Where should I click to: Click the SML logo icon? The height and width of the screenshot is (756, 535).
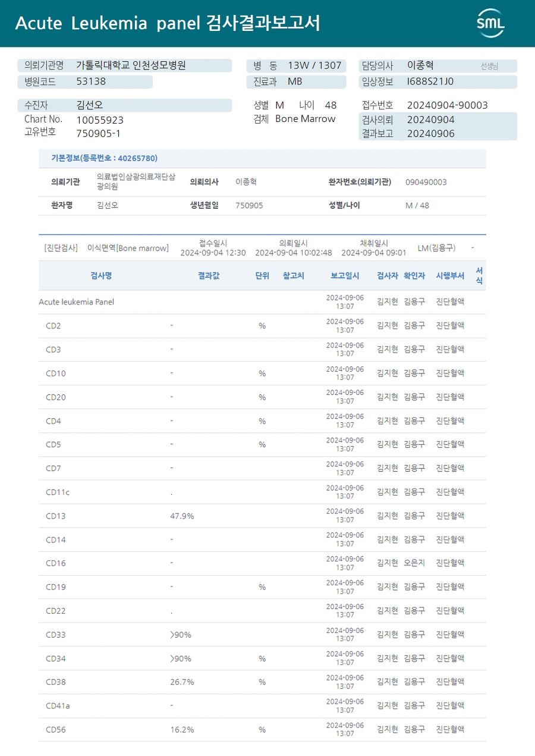490,23
